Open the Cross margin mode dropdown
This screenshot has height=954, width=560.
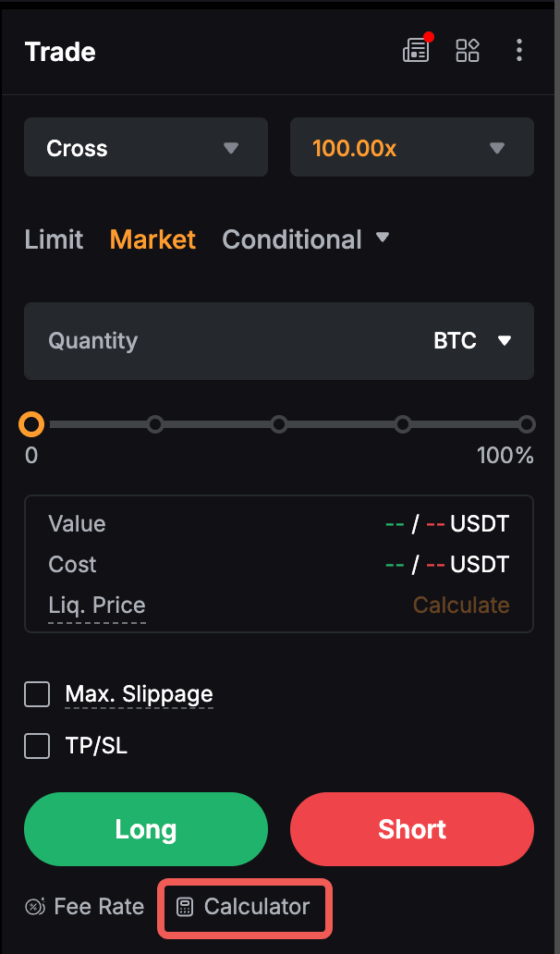pos(145,148)
